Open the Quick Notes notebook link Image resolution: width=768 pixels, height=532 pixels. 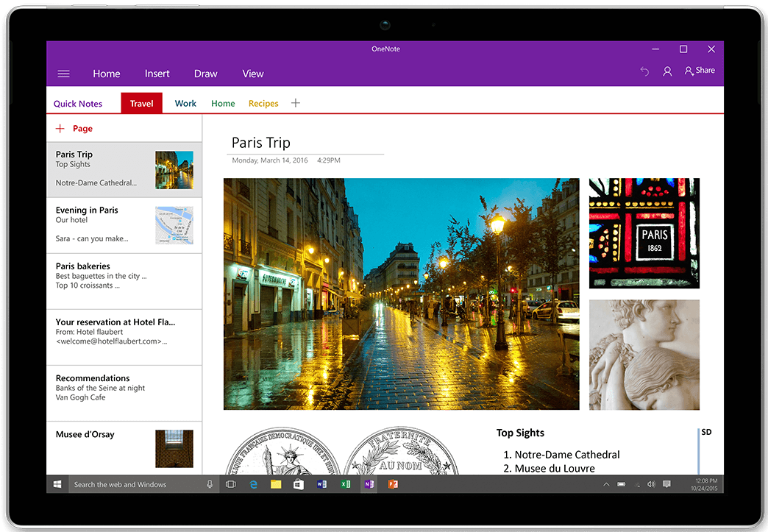pos(78,104)
